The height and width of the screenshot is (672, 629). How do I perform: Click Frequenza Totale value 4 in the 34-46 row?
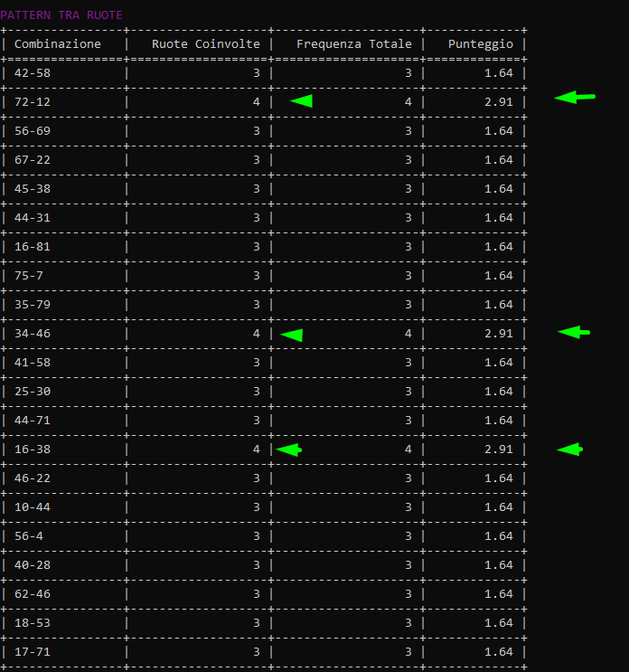pyautogui.click(x=408, y=334)
